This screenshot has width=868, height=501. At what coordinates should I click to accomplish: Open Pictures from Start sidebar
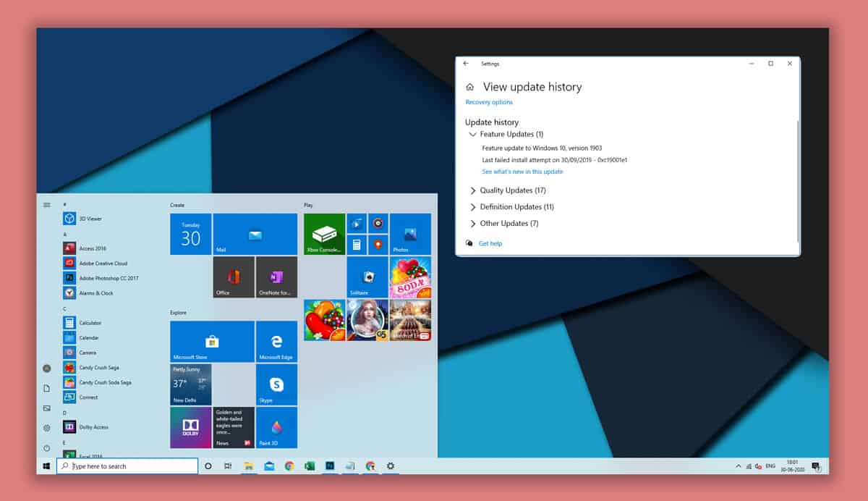(47, 408)
